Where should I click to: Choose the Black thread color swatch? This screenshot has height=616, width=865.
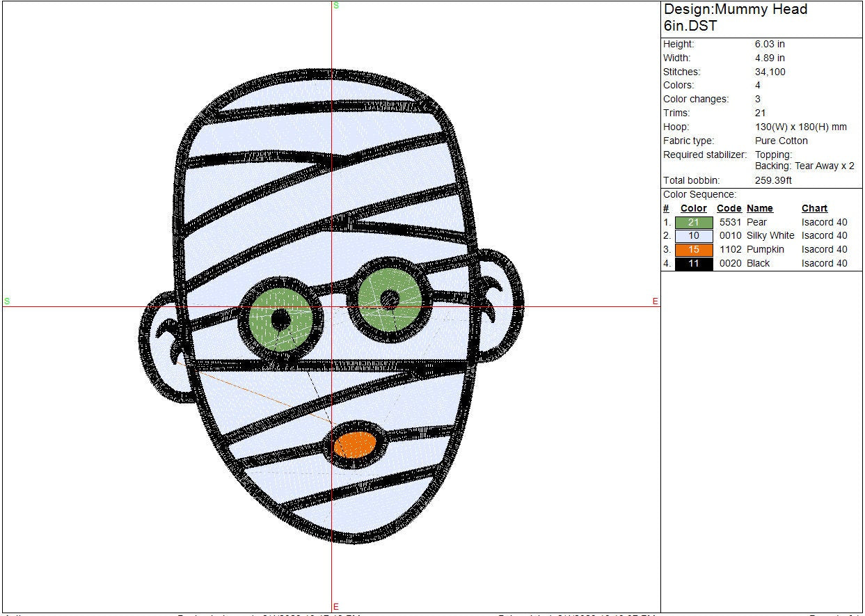click(694, 264)
